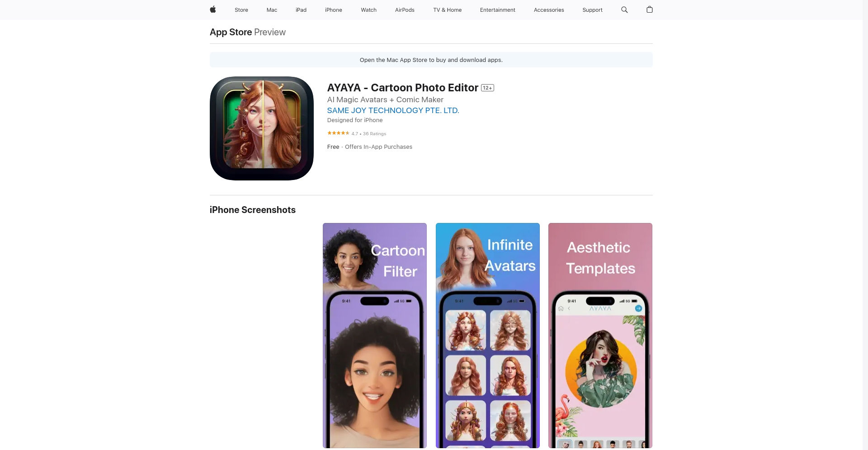Viewport: 868px width, 450px height.
Task: View the Cartoon Filter screenshot
Action: click(375, 336)
